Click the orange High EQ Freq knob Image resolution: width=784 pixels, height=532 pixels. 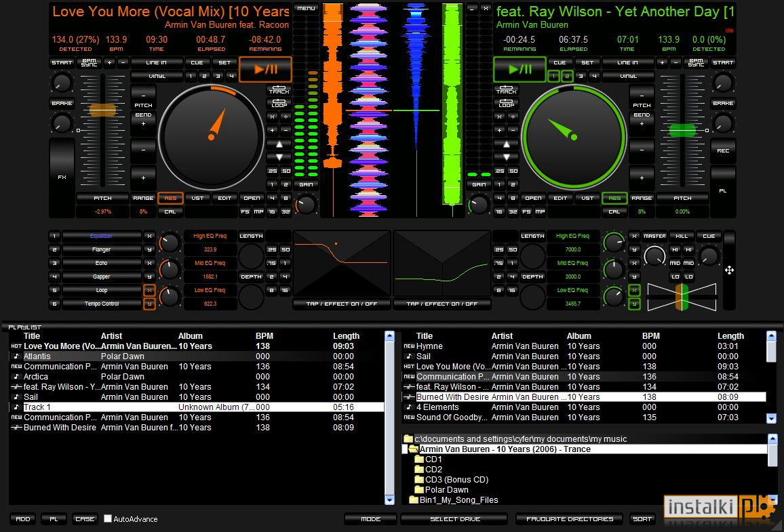[169, 243]
